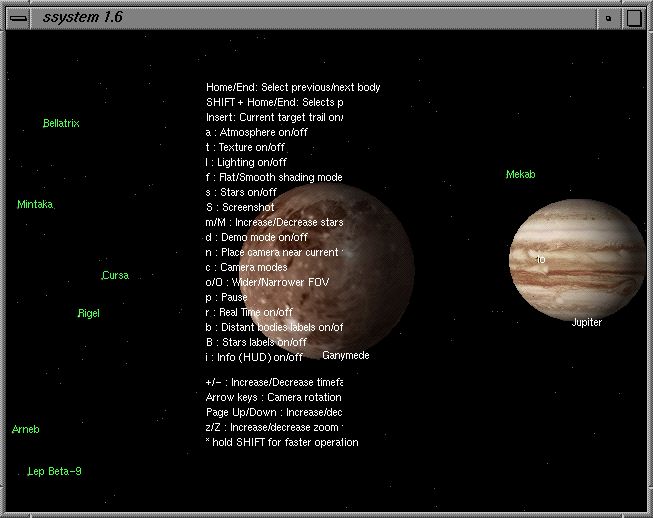Select the Lep Beta-9 star label
653x518 pixels.
coord(54,471)
